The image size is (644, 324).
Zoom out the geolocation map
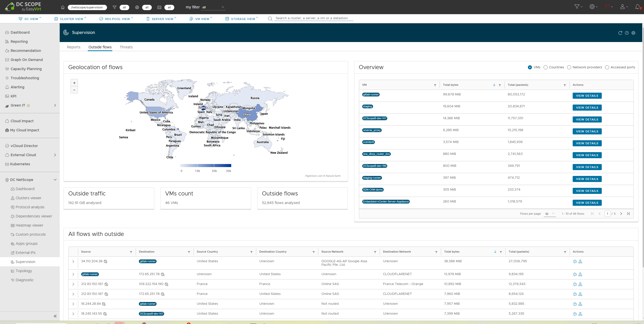[74, 90]
